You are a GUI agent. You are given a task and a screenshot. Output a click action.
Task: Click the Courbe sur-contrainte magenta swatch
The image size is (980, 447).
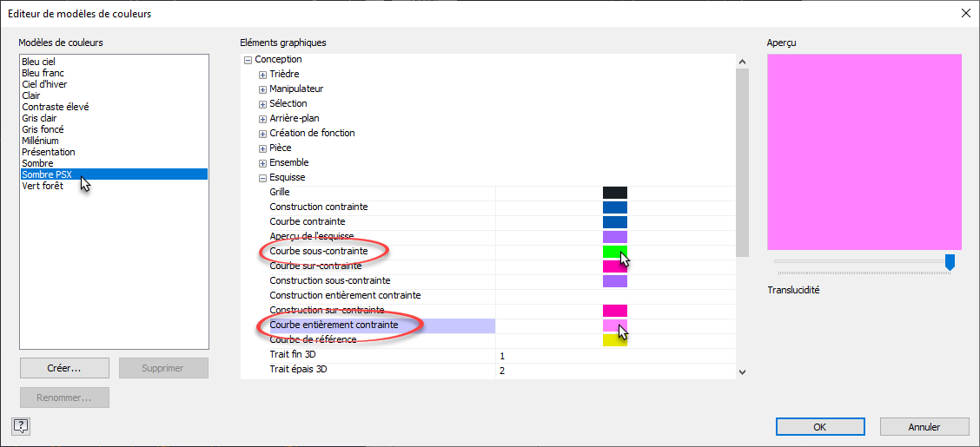(614, 266)
